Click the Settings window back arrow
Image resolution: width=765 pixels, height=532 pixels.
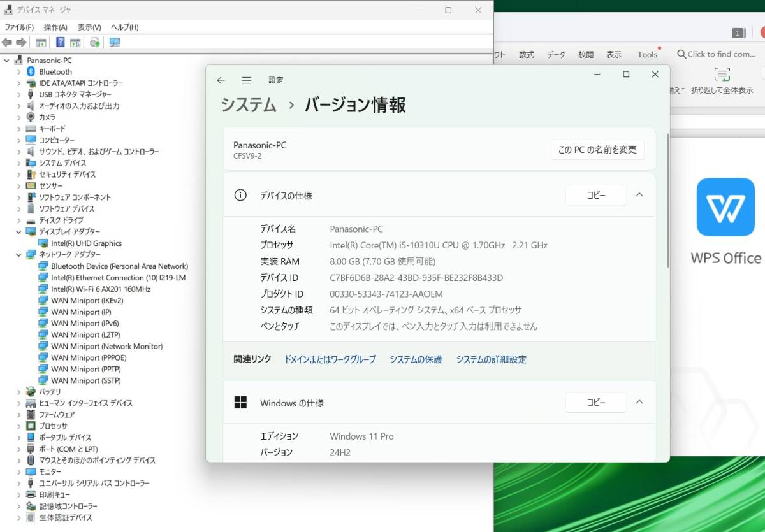[221, 80]
